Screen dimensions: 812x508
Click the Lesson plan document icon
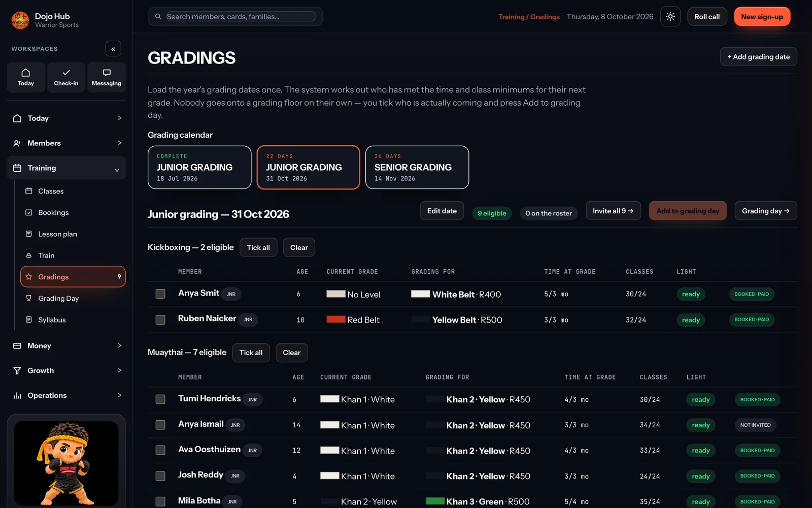(x=29, y=234)
